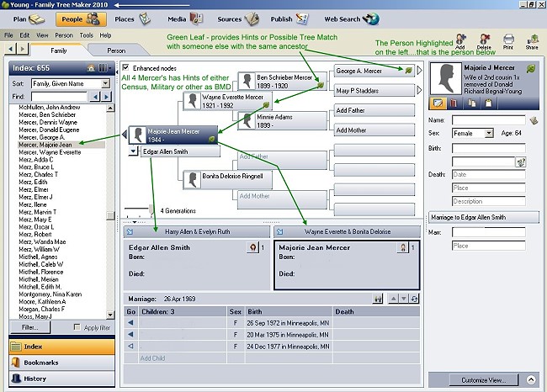547x392 pixels.
Task: Click the Share icon
Action: pyautogui.click(x=532, y=41)
